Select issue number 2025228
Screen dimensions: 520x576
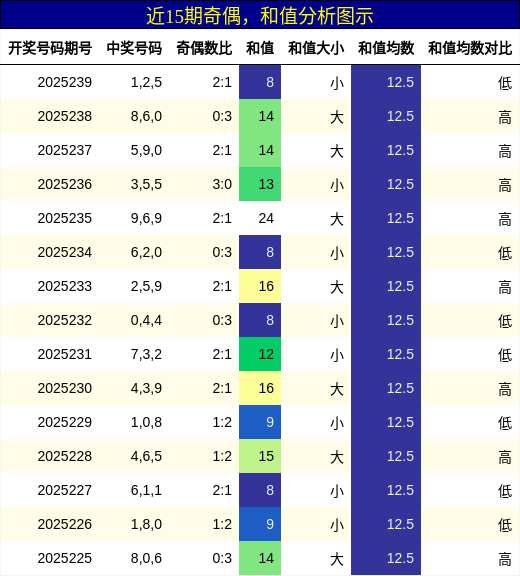click(65, 456)
